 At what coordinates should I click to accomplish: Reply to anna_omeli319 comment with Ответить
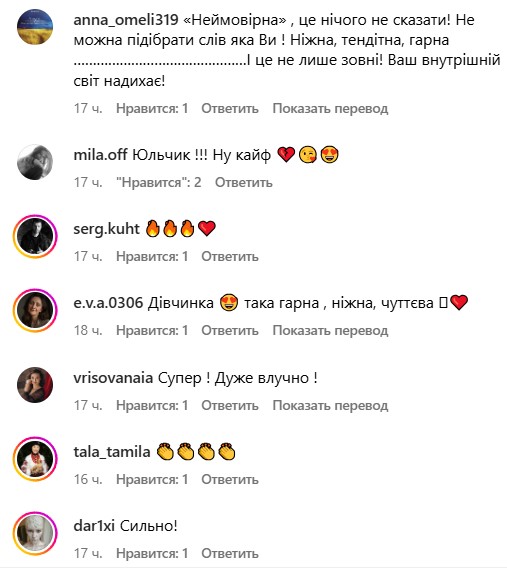[x=230, y=108]
